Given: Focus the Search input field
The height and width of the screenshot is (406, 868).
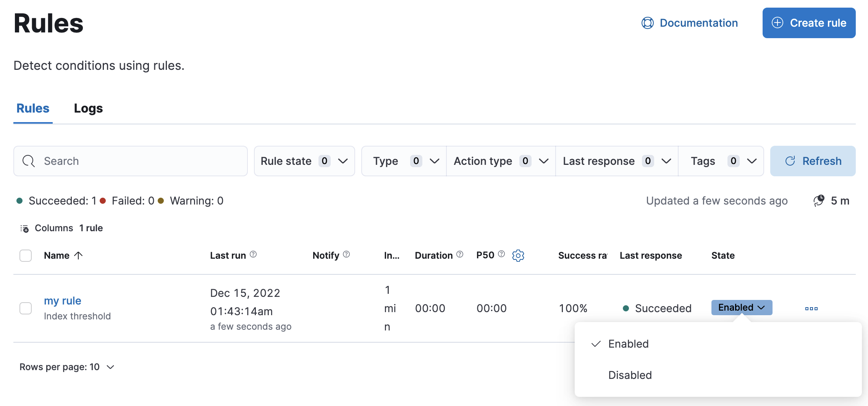Looking at the screenshot, I should [131, 161].
